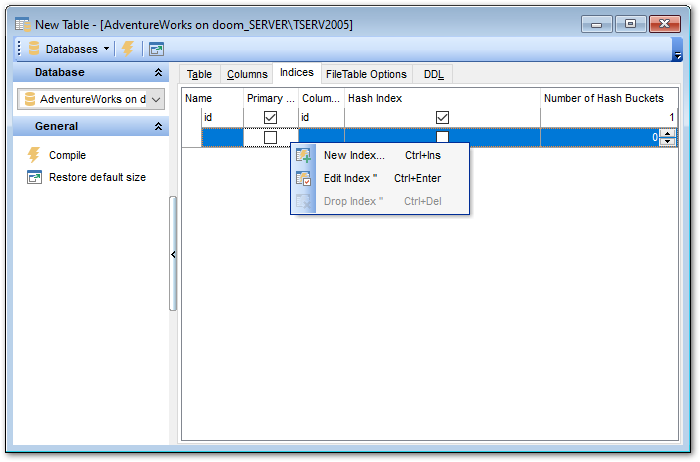Viewport: 700px width, 462px height.
Task: Click the New Index icon in context menu
Action: point(304,155)
